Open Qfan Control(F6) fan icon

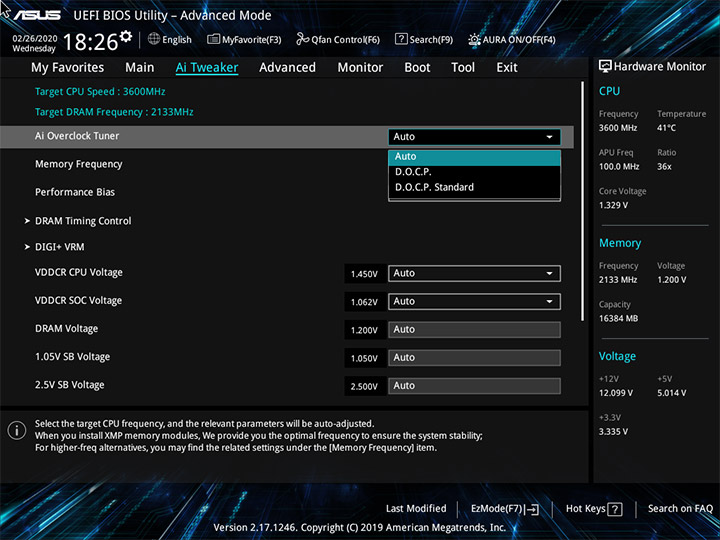pyautogui.click(x=302, y=39)
